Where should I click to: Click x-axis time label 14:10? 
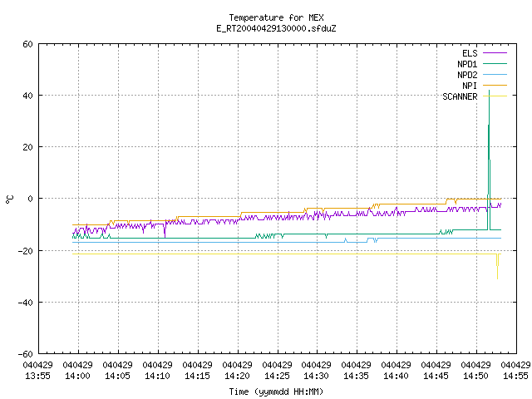(157, 376)
